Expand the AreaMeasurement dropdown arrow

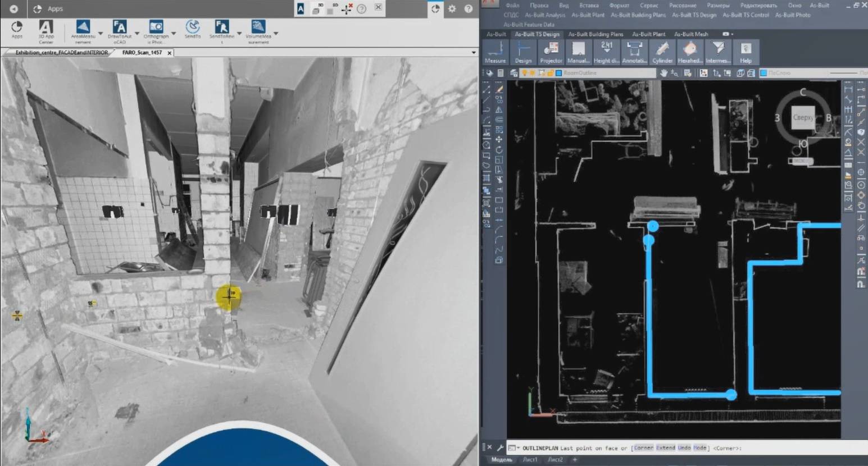point(101,34)
